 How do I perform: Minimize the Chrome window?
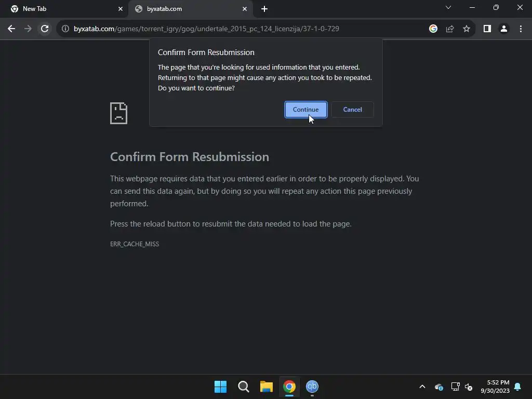(x=472, y=7)
